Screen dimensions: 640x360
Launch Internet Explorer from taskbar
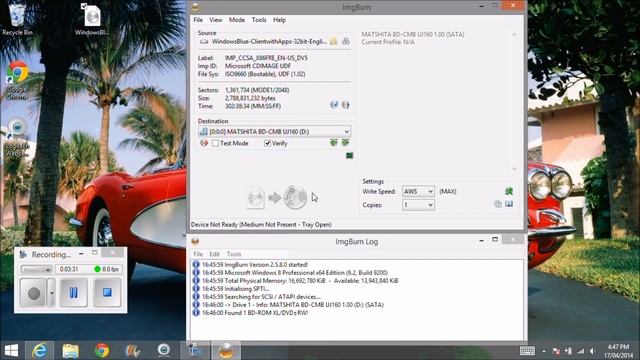[x=40, y=351]
